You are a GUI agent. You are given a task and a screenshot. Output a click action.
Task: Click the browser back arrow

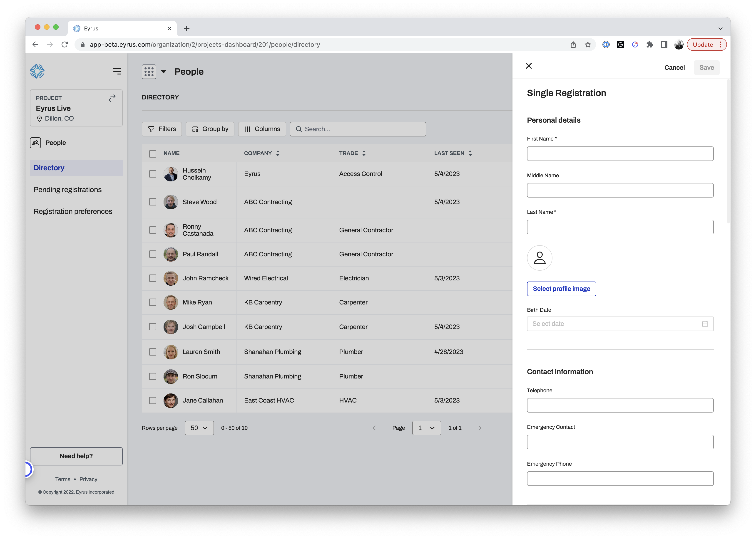35,45
